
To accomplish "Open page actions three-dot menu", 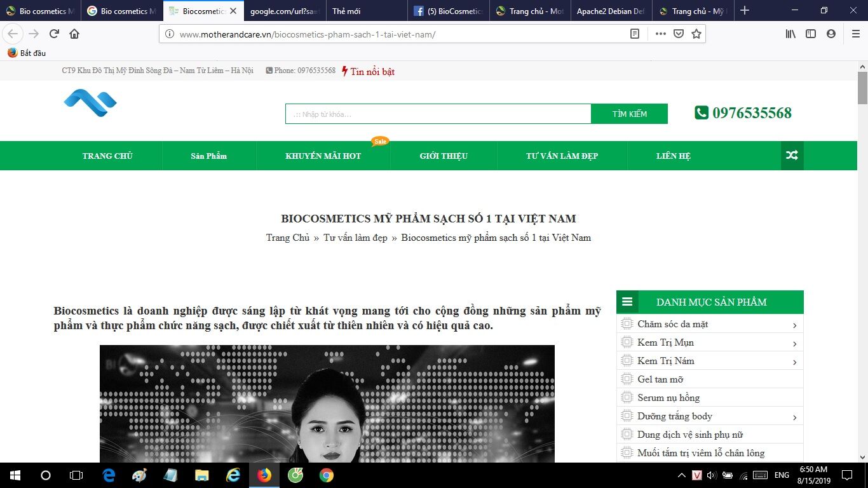I will tap(661, 34).
